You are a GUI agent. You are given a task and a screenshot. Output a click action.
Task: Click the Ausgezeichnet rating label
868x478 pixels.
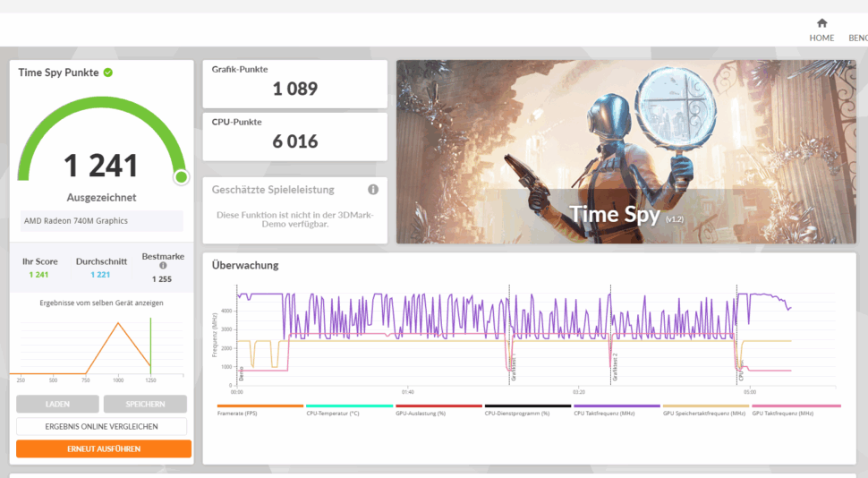pyautogui.click(x=101, y=197)
